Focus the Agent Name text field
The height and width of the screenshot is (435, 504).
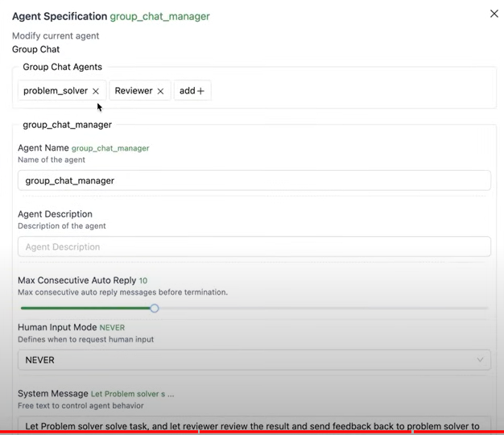(x=254, y=180)
